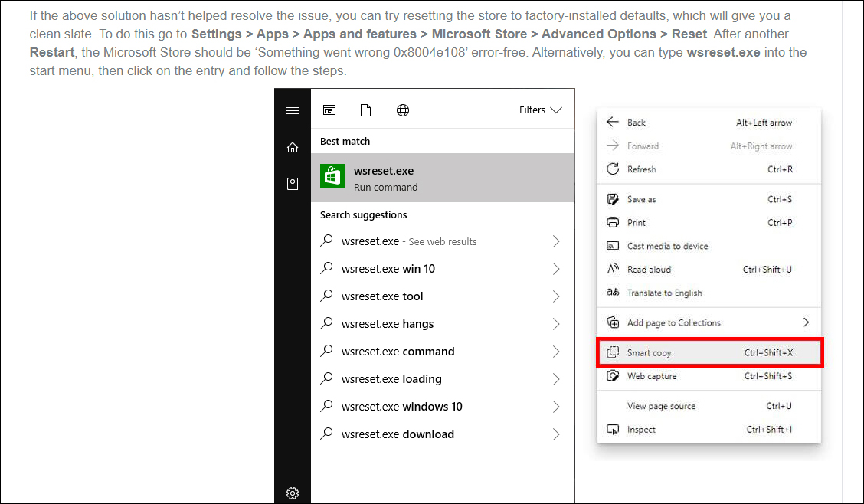Viewport: 864px width, 504px height.
Task: Click the green Store icon for wsreset.exe
Action: (x=332, y=176)
